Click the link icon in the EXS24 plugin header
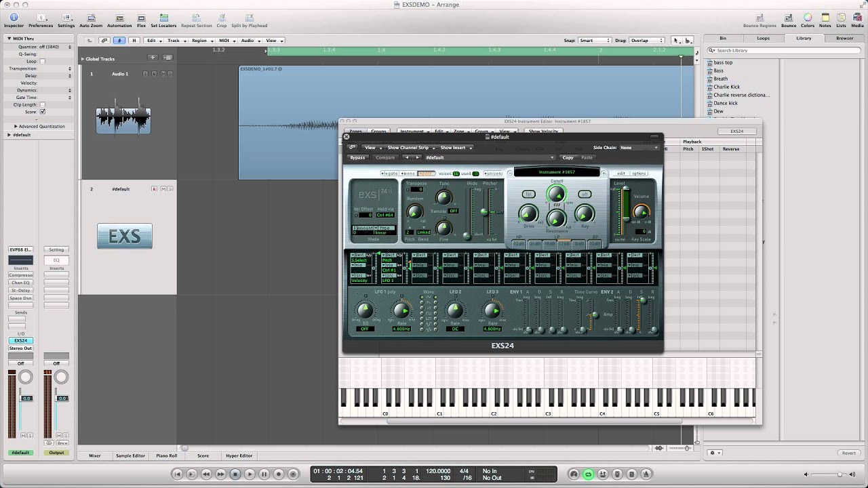 [x=352, y=147]
